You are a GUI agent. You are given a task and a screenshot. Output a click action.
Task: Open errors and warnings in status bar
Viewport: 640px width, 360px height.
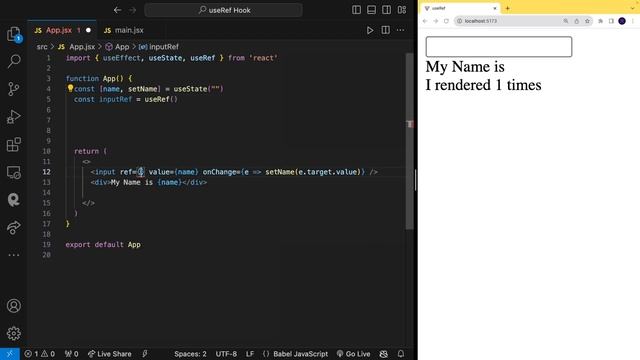[x=40, y=354]
